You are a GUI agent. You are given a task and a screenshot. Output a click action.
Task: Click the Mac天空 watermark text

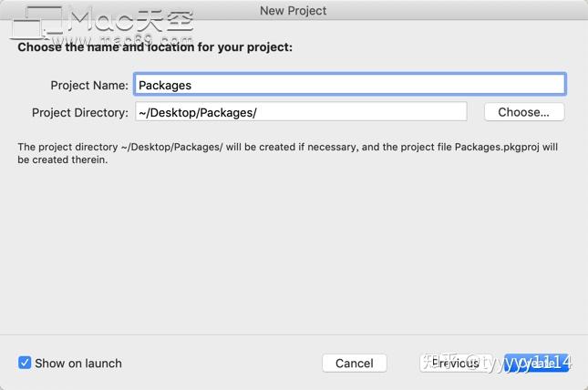tap(133, 20)
